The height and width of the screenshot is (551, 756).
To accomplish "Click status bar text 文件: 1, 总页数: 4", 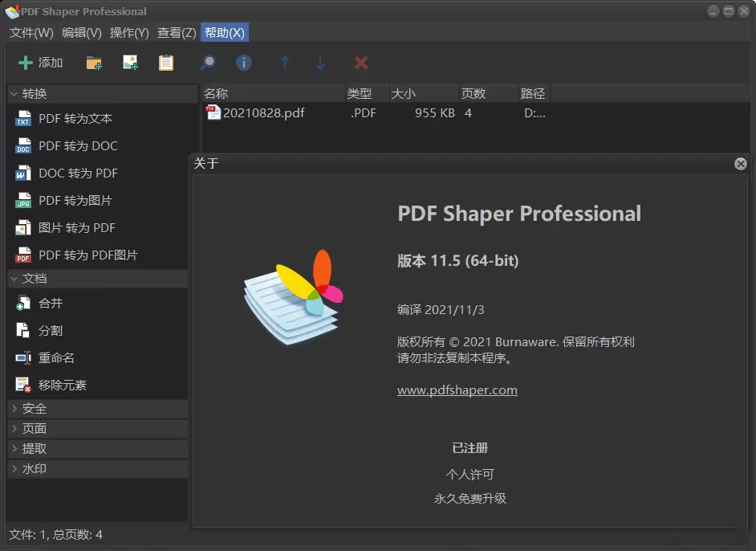I will [x=55, y=534].
